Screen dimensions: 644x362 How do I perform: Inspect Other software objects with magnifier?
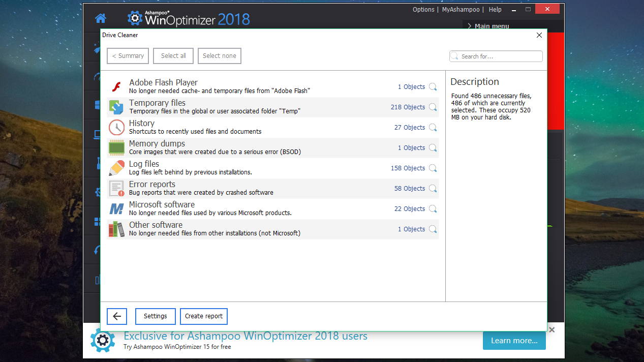[x=433, y=229]
